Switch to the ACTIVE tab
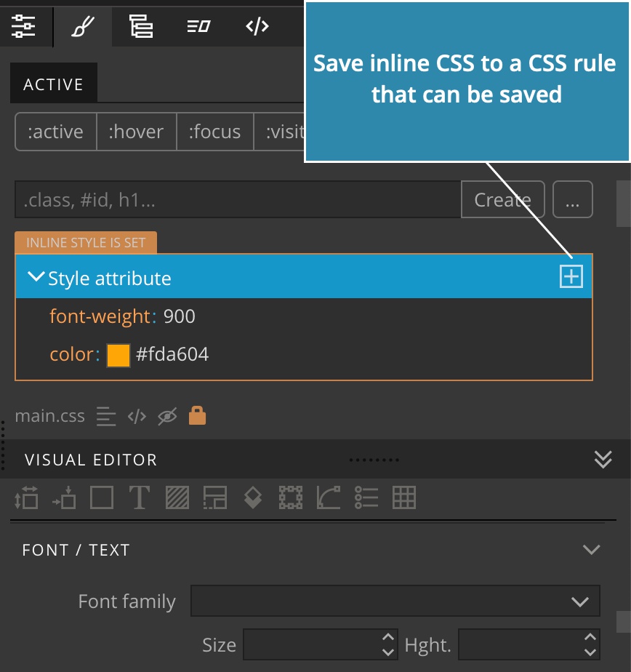Screen dimensions: 631x672 pyautogui.click(x=54, y=84)
